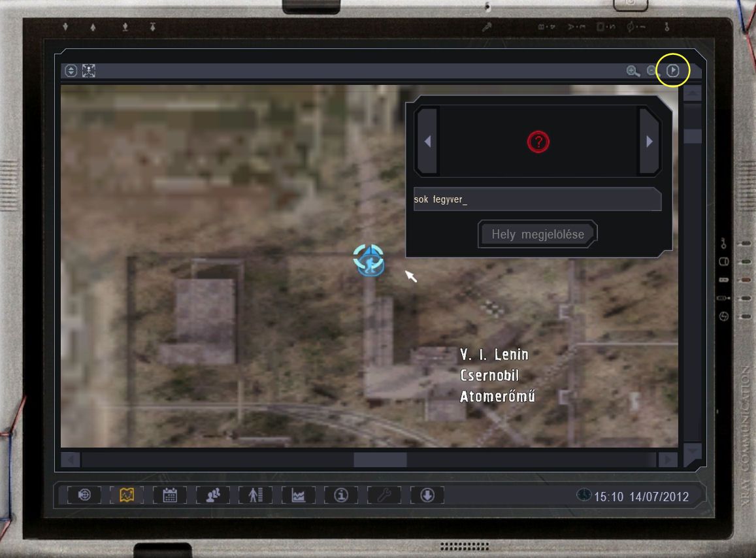756x558 pixels.
Task: Focus the marker text field 'sok fegyver'
Action: 537,199
